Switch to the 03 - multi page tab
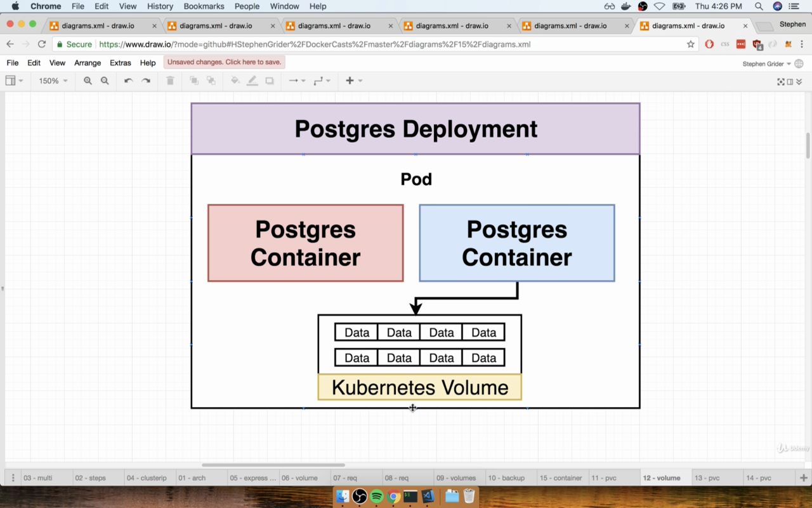Screen dimensions: 812x508 (46, 478)
